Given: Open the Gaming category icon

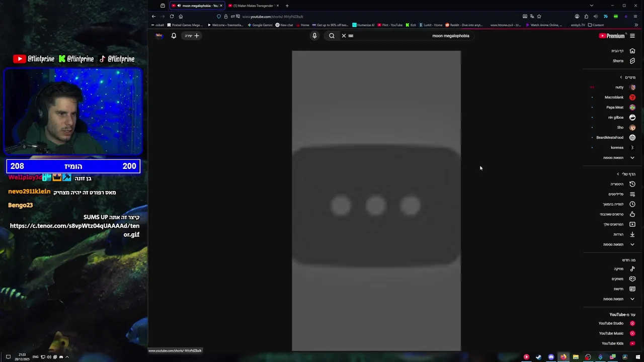Looking at the screenshot, I should click(x=632, y=279).
